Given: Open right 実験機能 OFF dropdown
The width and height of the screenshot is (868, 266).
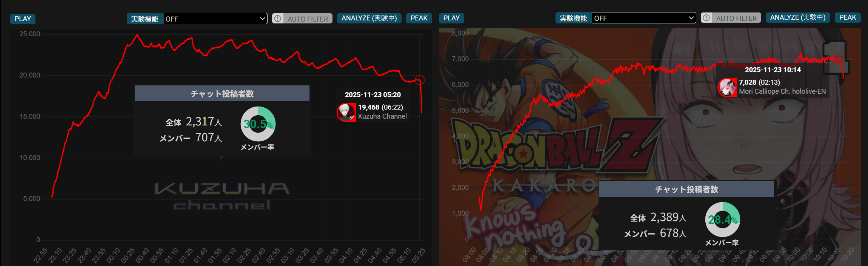Looking at the screenshot, I should 644,18.
